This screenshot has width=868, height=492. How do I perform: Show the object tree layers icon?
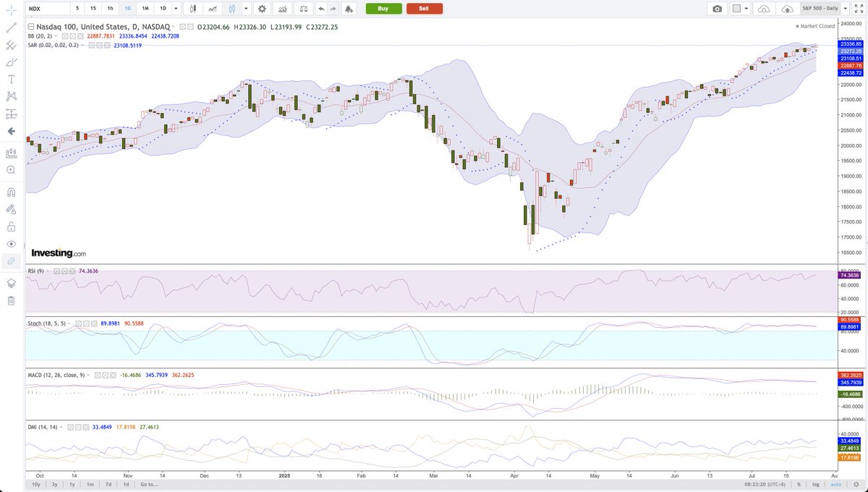click(11, 283)
